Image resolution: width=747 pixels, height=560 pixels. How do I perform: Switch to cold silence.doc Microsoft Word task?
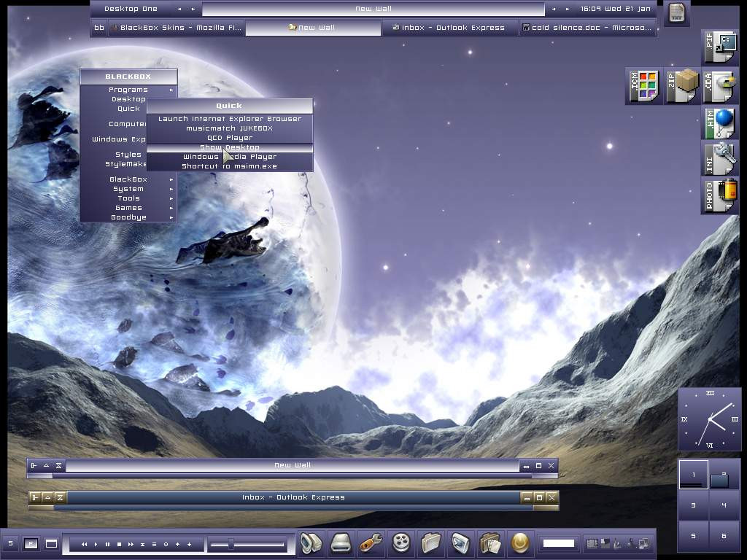pos(587,28)
